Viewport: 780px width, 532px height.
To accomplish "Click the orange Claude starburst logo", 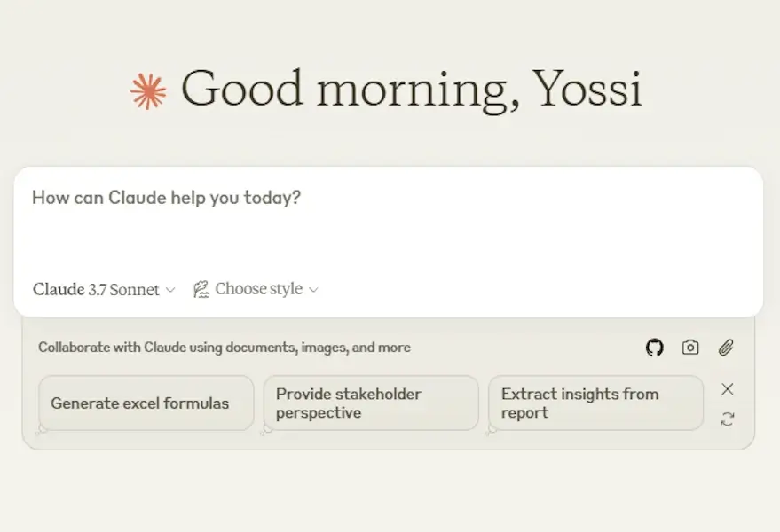I will pyautogui.click(x=148, y=91).
